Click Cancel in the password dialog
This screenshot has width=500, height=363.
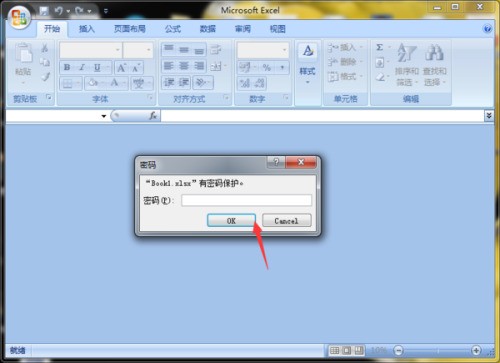(287, 221)
